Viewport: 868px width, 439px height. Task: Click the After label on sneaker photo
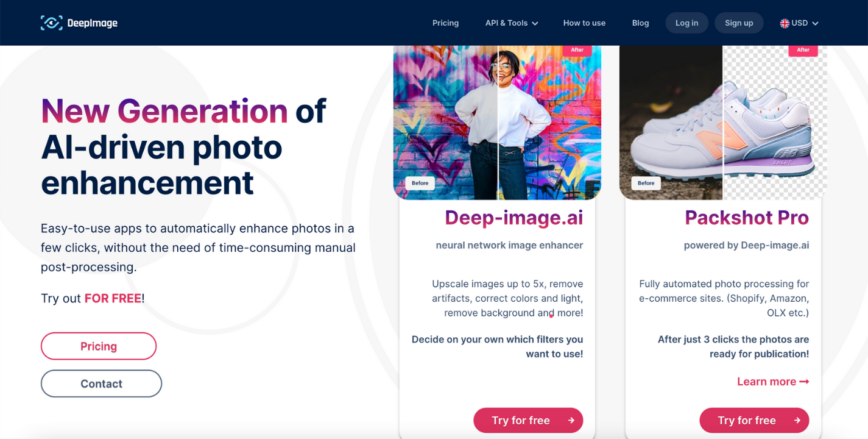point(803,50)
